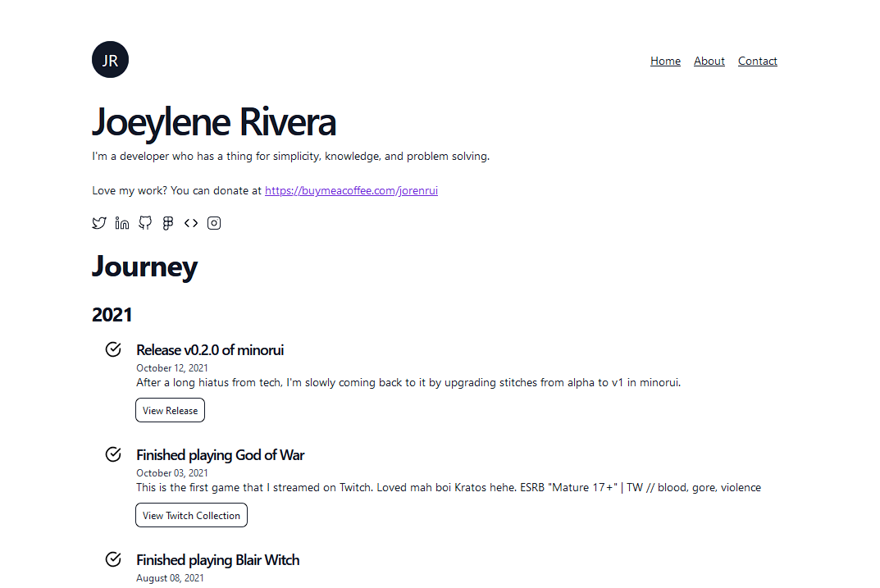
Task: Open the Twitter profile icon
Action: (x=99, y=222)
